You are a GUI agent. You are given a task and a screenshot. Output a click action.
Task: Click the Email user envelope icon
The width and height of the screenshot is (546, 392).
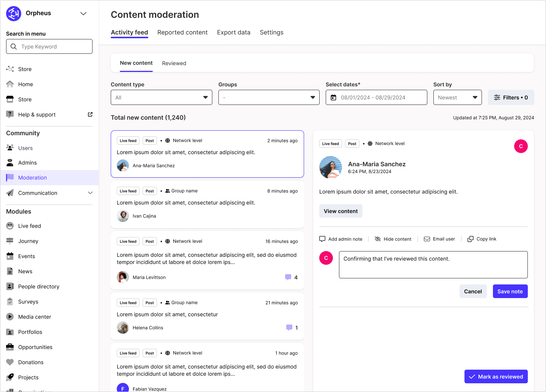coord(427,239)
